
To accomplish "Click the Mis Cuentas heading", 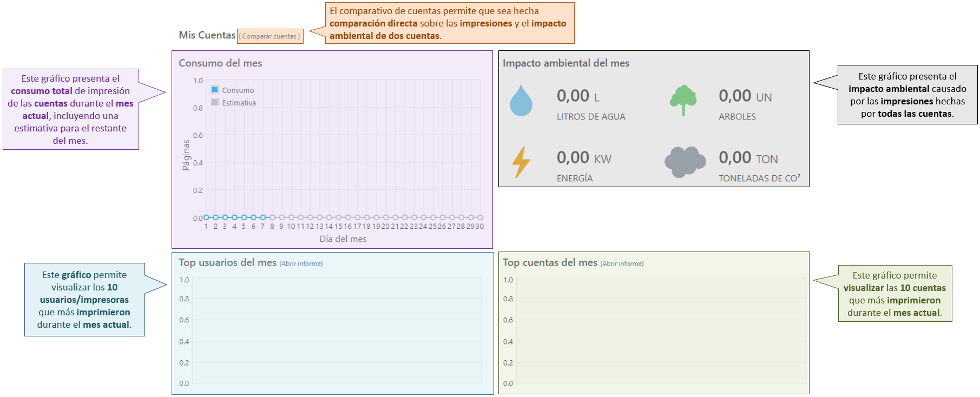I will point(207,35).
